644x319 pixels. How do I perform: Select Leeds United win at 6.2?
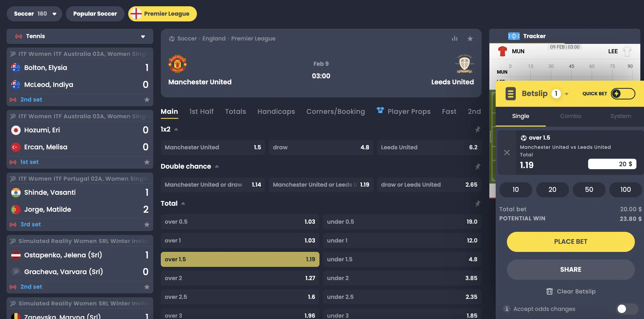[429, 147]
